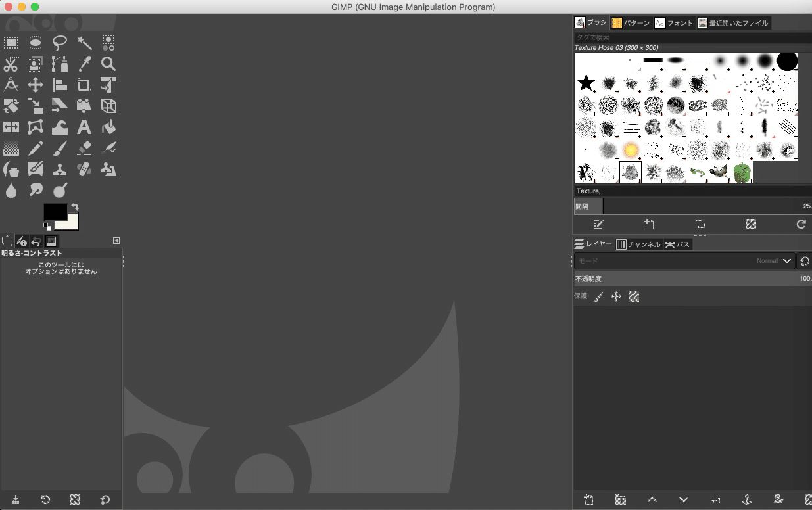Select the Clone stamp tool
The image size is (812, 510).
(60, 169)
